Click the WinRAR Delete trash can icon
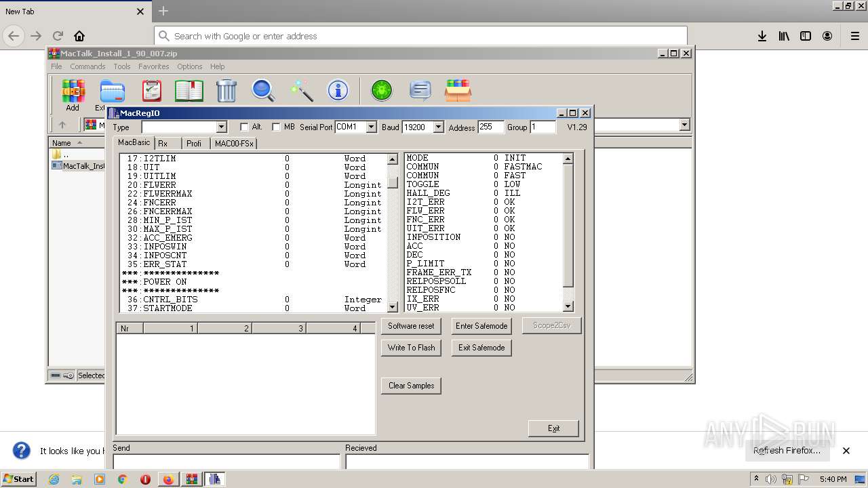868x488 pixels. pyautogui.click(x=226, y=91)
